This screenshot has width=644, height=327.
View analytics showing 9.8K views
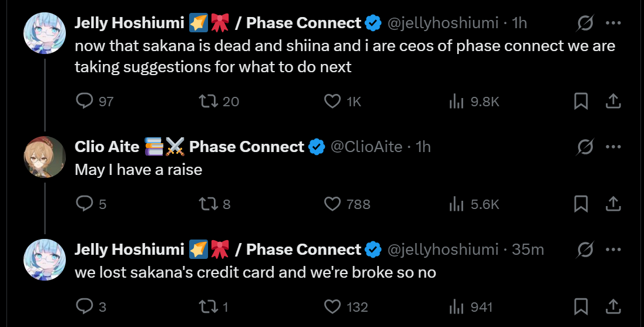pyautogui.click(x=457, y=102)
